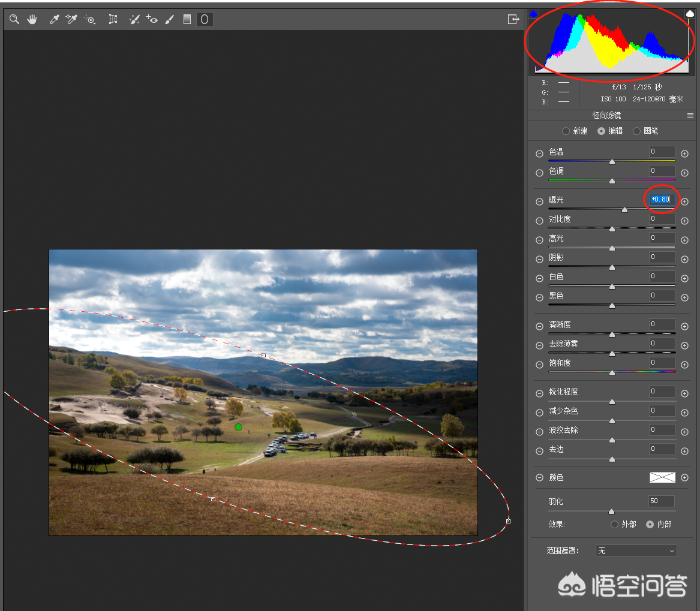Click the 羽化 value field showing 50
The image size is (700, 611).
(662, 501)
